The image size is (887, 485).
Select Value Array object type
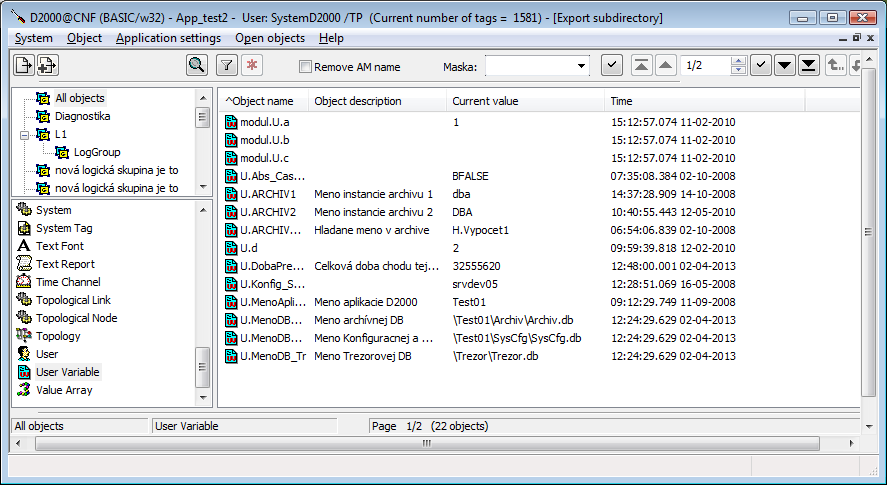click(x=63, y=390)
